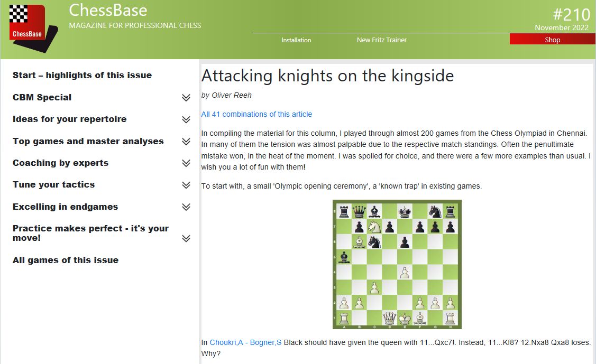The width and height of the screenshot is (596, 364).
Task: Pick the black king on e8
Action: pos(405,211)
